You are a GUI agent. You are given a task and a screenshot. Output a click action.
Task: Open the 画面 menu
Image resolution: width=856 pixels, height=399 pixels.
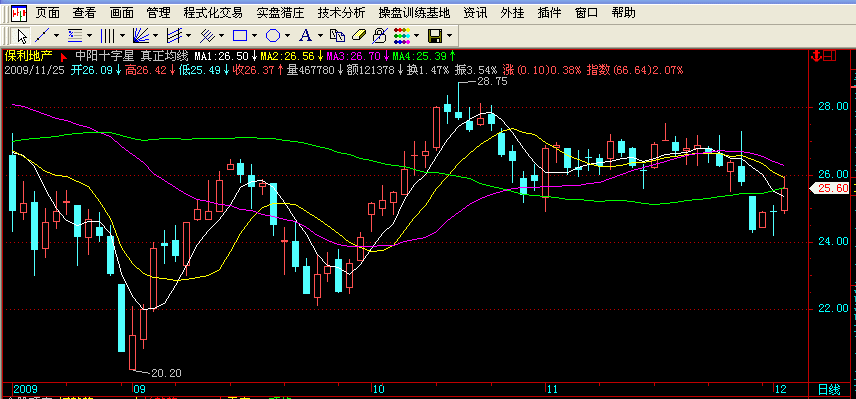click(122, 13)
